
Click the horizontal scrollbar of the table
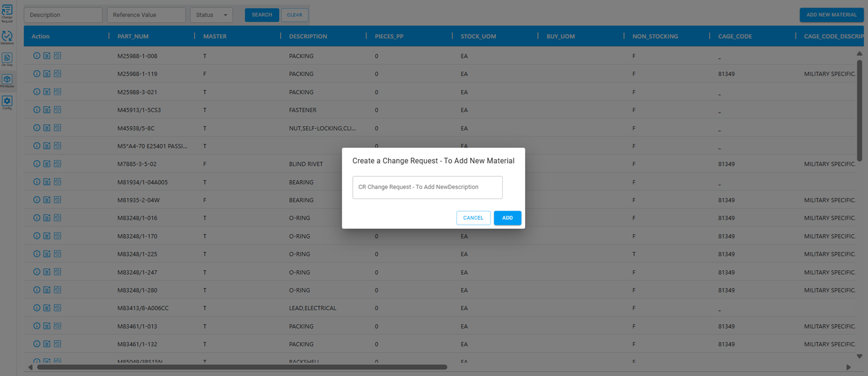tap(242, 367)
